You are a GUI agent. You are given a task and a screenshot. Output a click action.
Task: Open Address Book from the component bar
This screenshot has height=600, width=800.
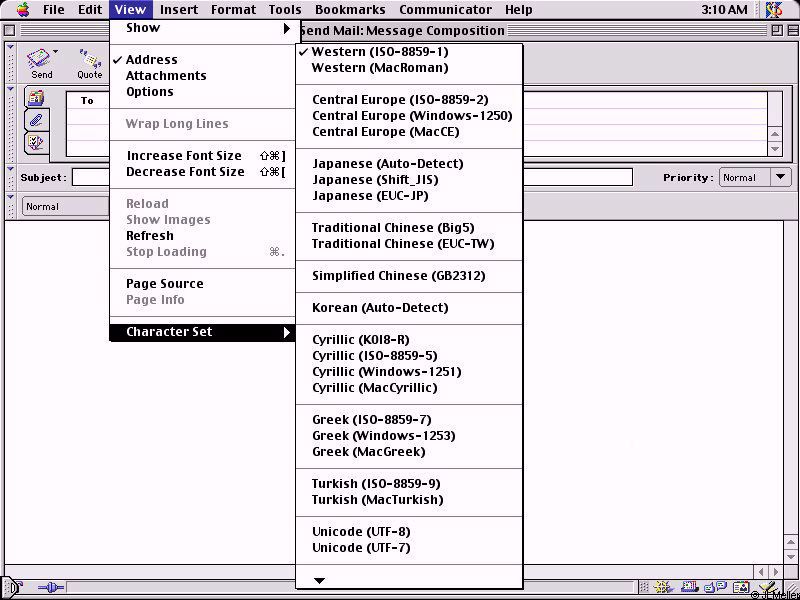click(x=741, y=587)
